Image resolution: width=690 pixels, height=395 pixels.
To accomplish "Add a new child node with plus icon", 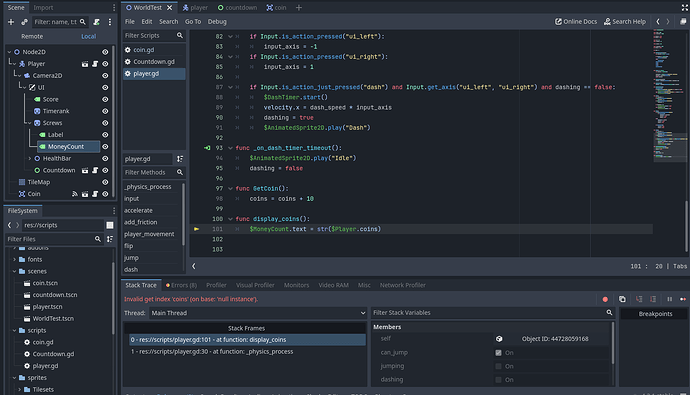I will 11,22.
